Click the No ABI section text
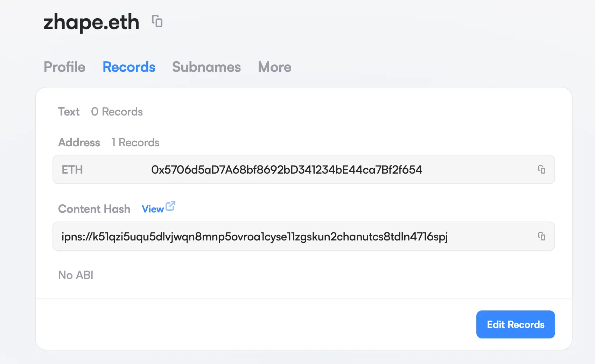595x364 pixels. (x=76, y=275)
